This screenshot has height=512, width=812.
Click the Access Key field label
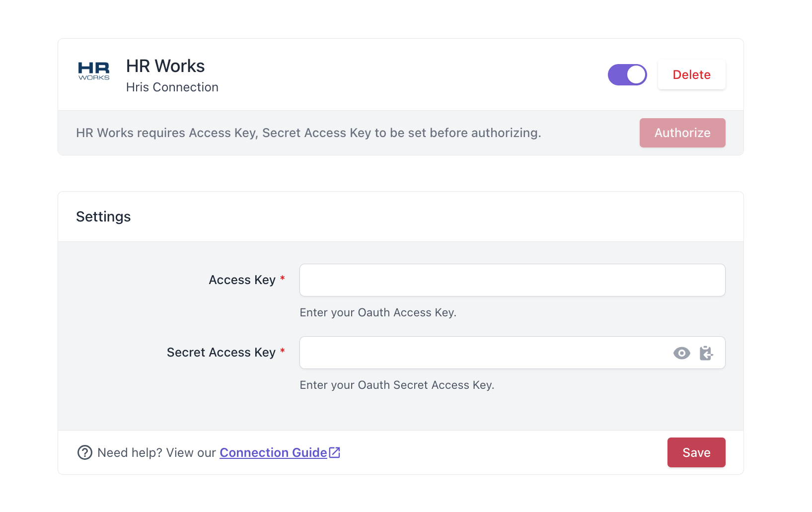click(242, 280)
